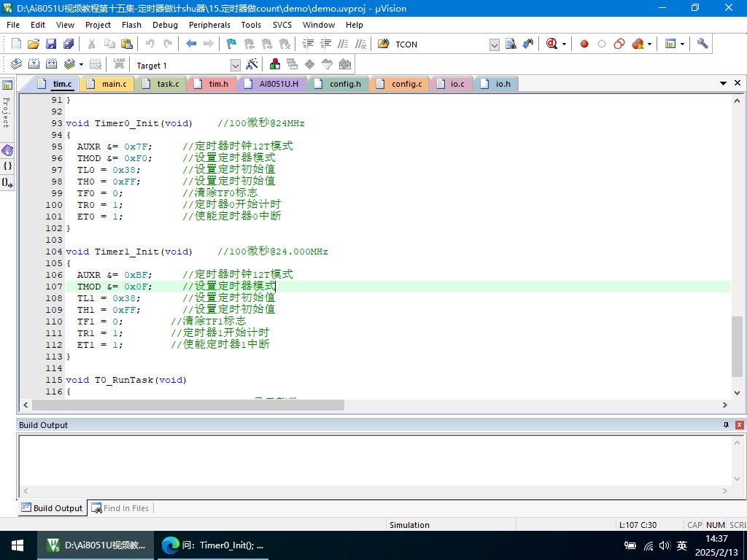
Task: Comment selection toolbar icon
Action: pyautogui.click(x=343, y=44)
